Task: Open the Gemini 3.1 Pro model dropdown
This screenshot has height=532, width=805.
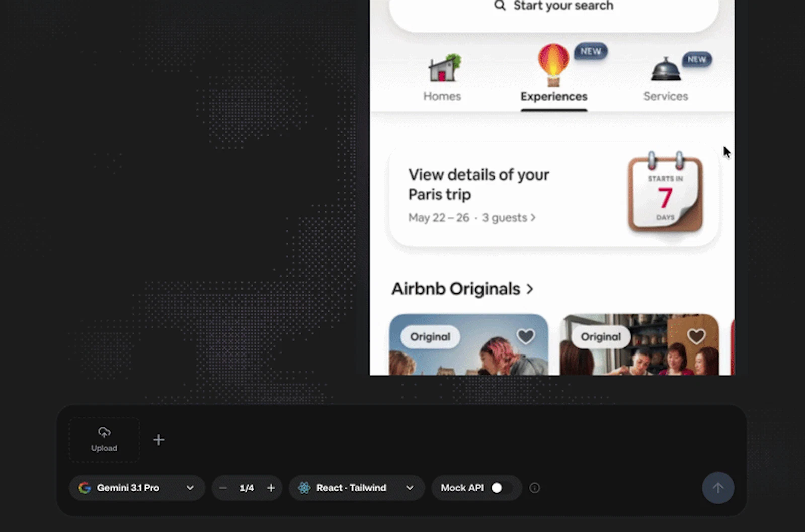Action: click(x=137, y=488)
